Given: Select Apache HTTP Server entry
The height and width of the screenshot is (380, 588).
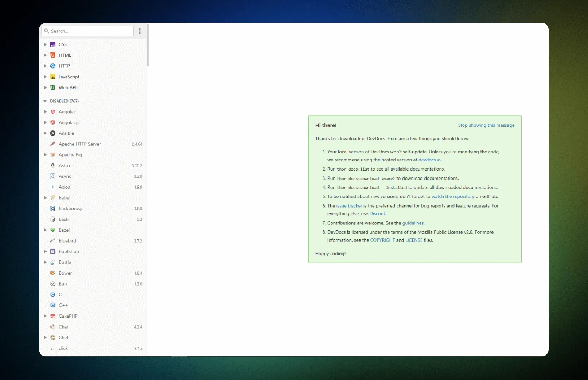Looking at the screenshot, I should 80,144.
